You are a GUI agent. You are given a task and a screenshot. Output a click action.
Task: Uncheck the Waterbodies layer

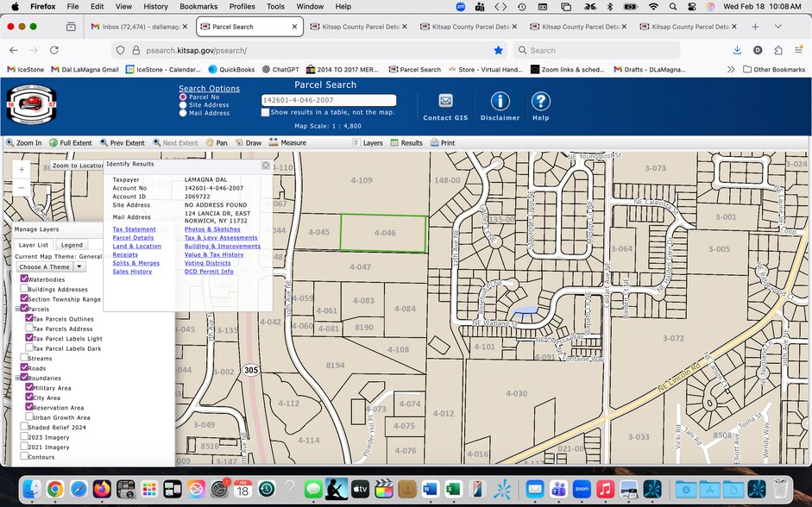[x=25, y=279]
